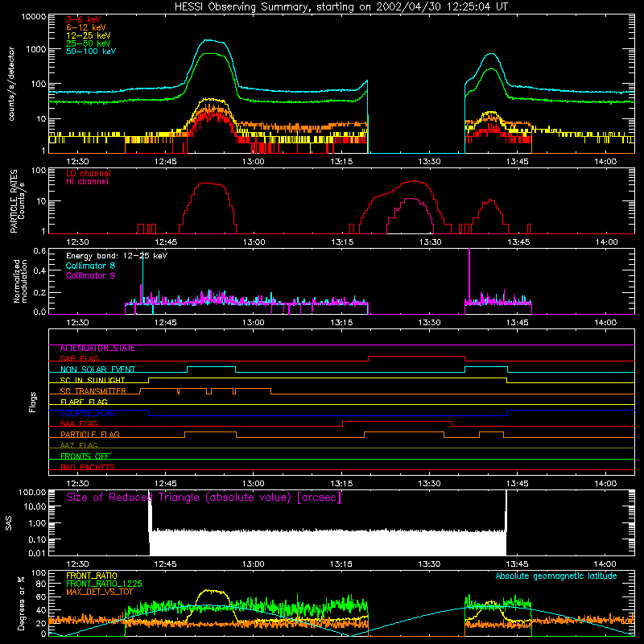Click the Flags axis label
The height and width of the screenshot is (644, 644).
coord(33,402)
